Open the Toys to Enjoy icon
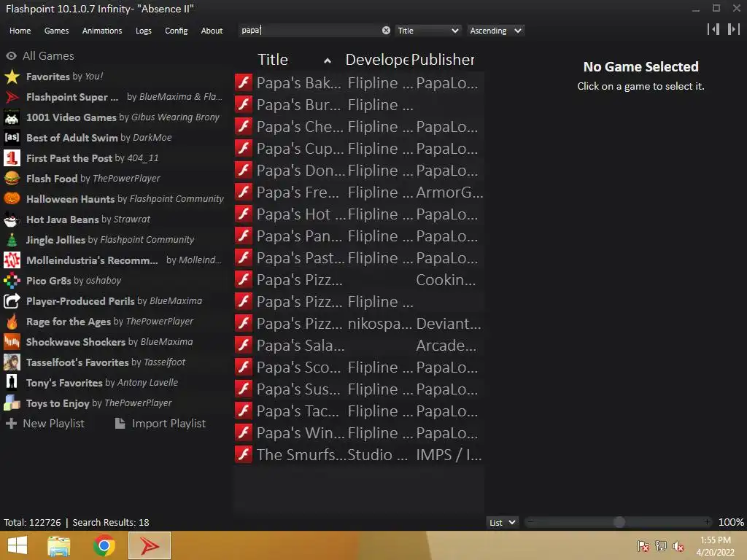Screen dimensions: 747x560 12,403
